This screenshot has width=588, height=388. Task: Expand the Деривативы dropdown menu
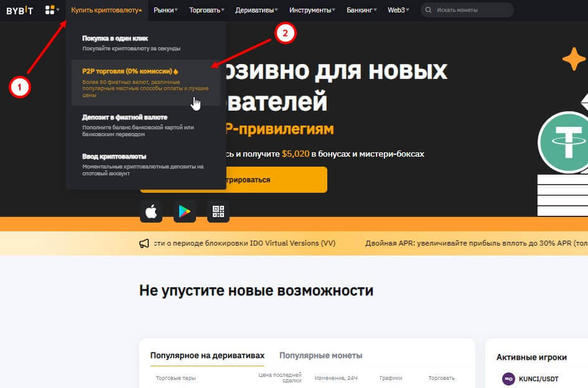[x=256, y=10]
